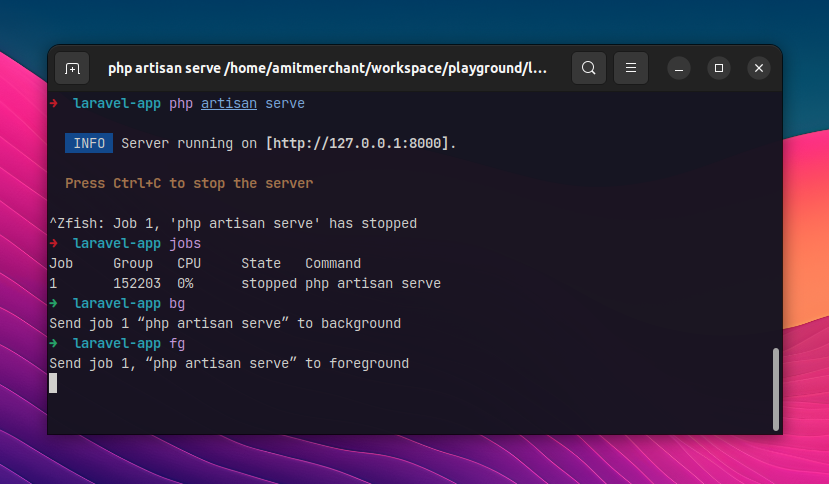829x484 pixels.
Task: Click the terminal scrollbar handle
Action: coord(776,389)
